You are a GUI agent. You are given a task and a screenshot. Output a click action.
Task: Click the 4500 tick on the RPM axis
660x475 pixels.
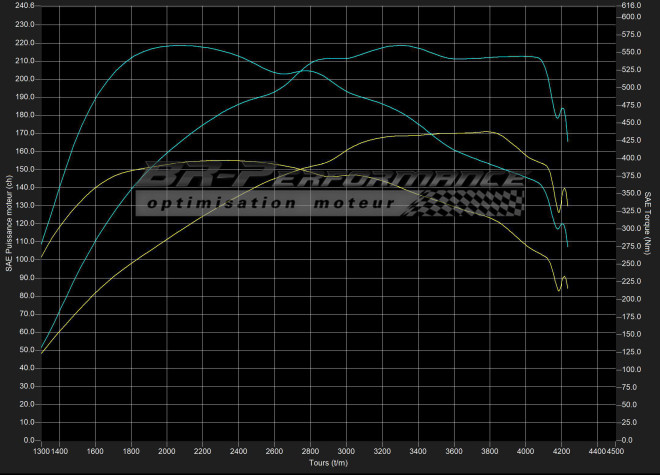pos(616,452)
